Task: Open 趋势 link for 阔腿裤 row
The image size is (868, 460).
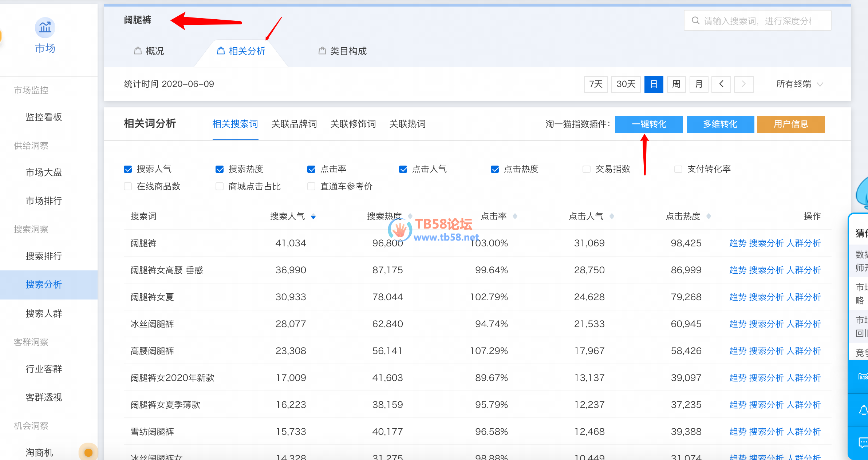Action: [x=738, y=243]
